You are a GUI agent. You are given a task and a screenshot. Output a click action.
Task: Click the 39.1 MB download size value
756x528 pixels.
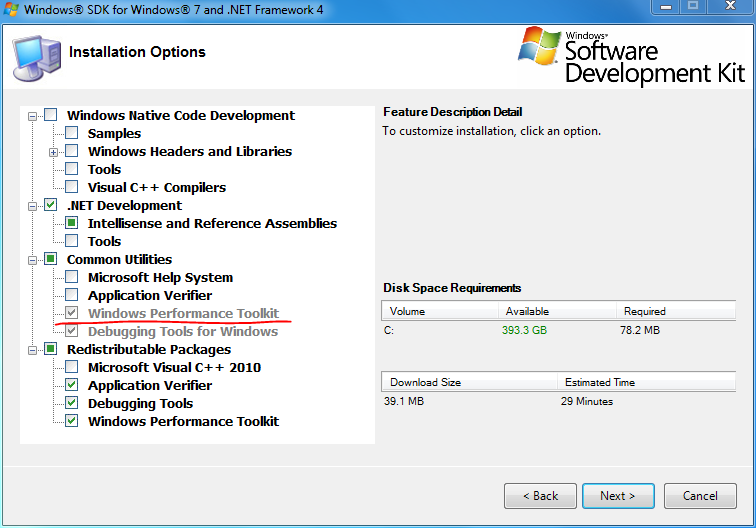pos(404,401)
